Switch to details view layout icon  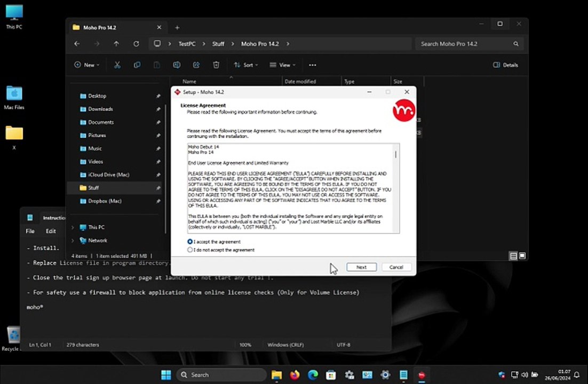coord(513,256)
